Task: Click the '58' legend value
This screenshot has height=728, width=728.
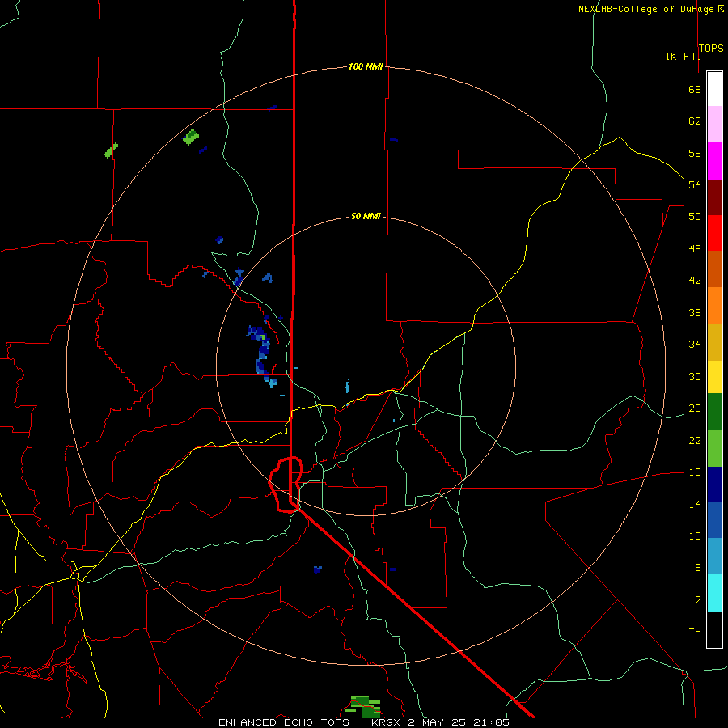Action: (x=695, y=153)
